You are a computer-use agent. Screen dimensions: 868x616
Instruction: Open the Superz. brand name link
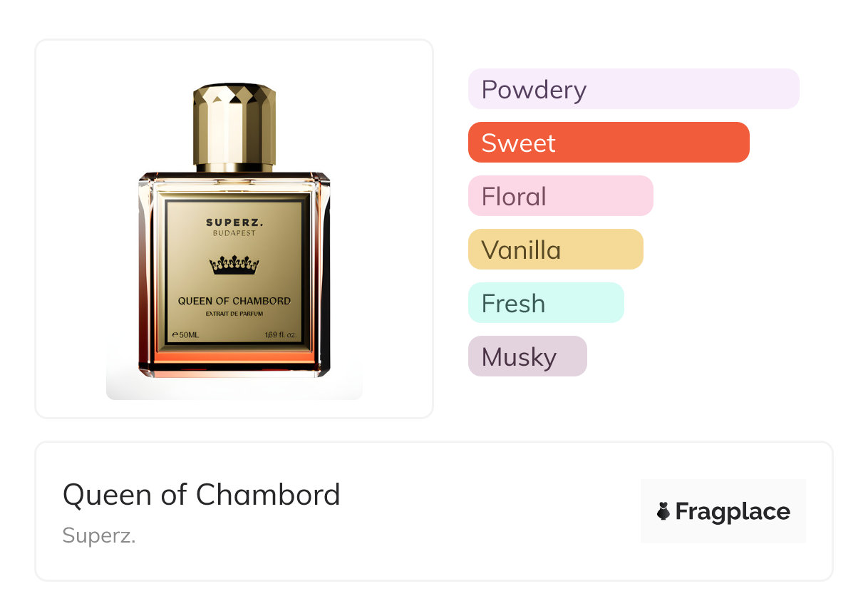[x=99, y=535]
